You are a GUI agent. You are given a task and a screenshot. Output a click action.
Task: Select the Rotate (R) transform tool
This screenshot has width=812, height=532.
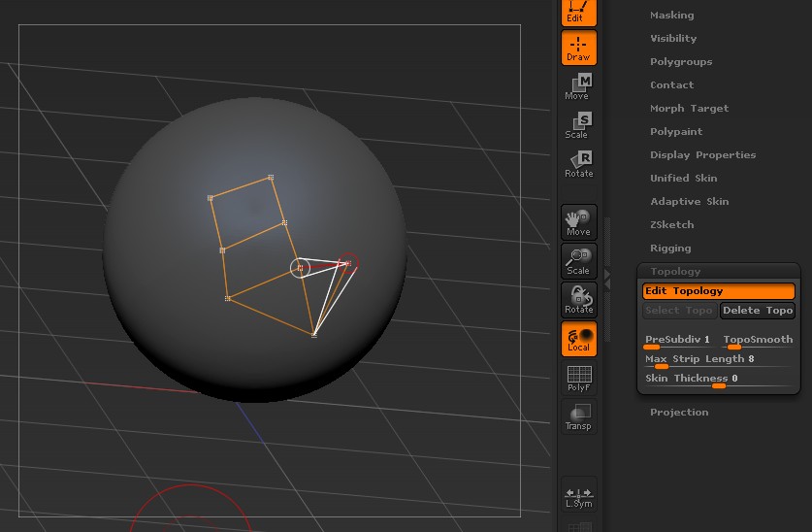point(578,164)
